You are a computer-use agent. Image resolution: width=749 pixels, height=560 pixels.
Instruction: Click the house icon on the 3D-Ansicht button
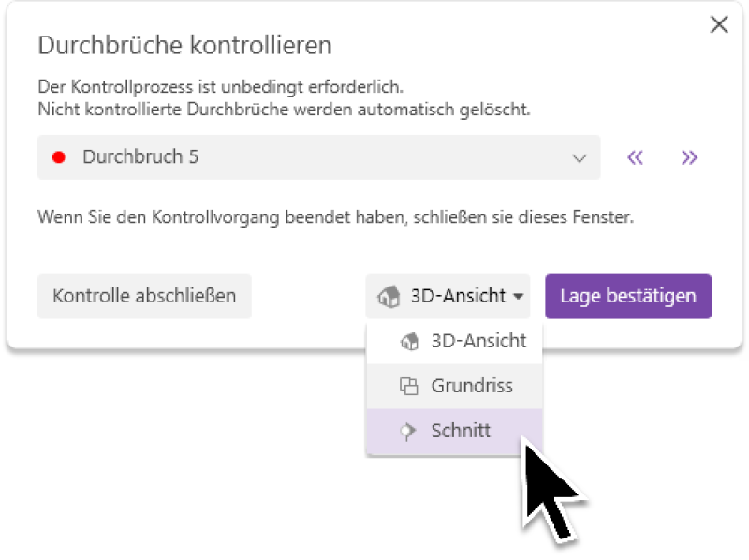[389, 297]
